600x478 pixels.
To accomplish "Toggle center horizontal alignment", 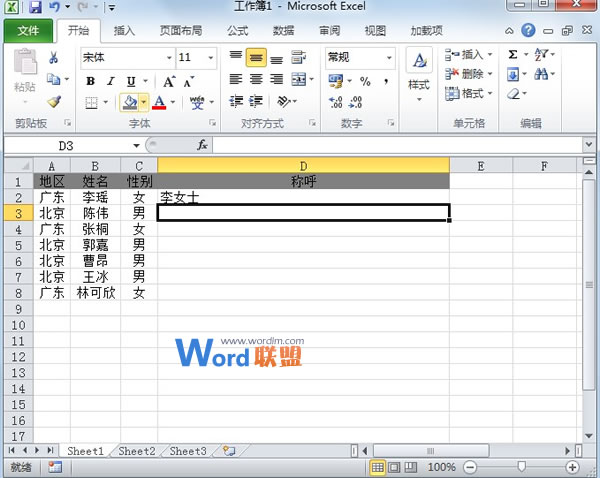I will (x=255, y=79).
